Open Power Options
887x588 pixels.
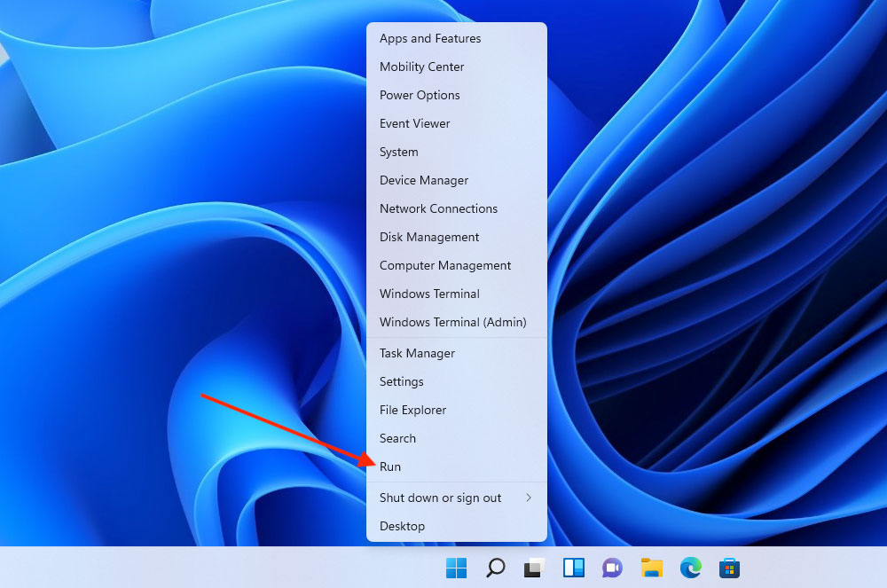point(420,95)
